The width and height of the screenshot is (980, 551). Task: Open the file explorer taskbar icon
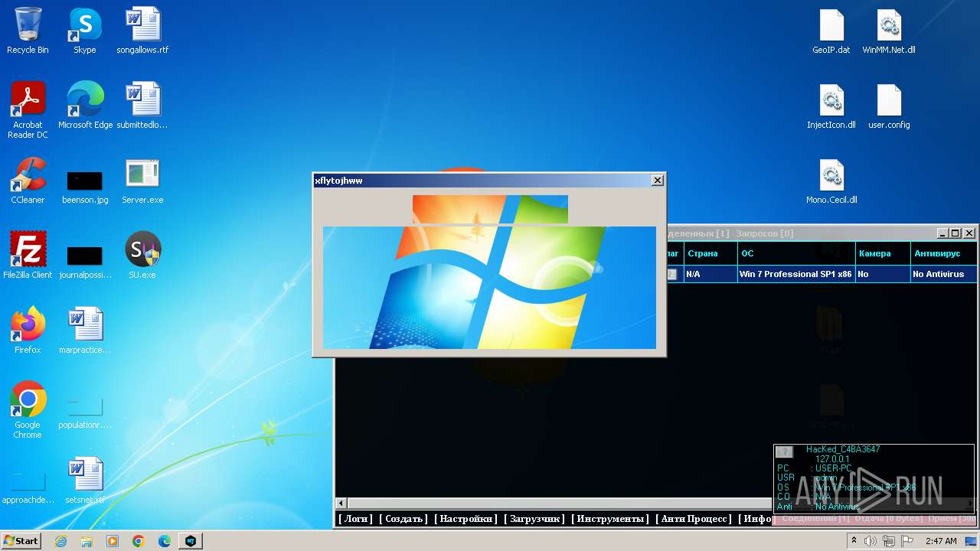click(x=87, y=541)
